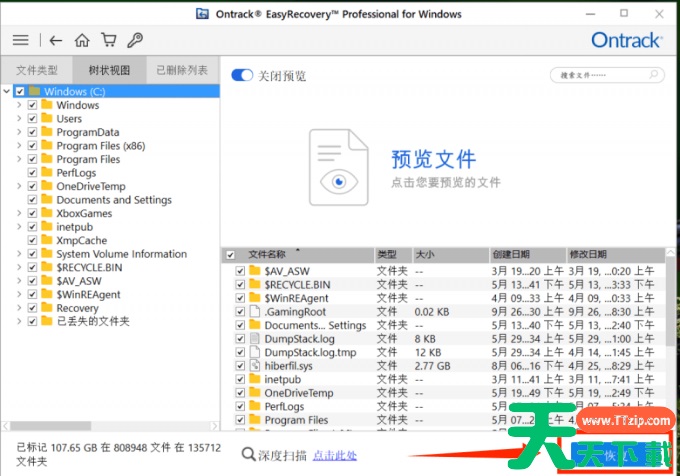Image resolution: width=680 pixels, height=476 pixels.
Task: Click the DumpStack.log file icon
Action: [x=255, y=338]
